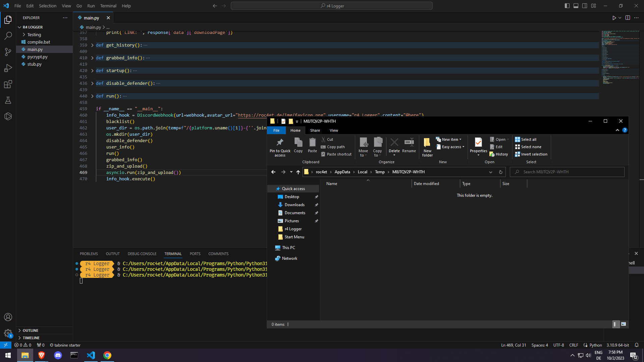The width and height of the screenshot is (644, 362).
Task: Open the Selection menu
Action: click(x=48, y=6)
